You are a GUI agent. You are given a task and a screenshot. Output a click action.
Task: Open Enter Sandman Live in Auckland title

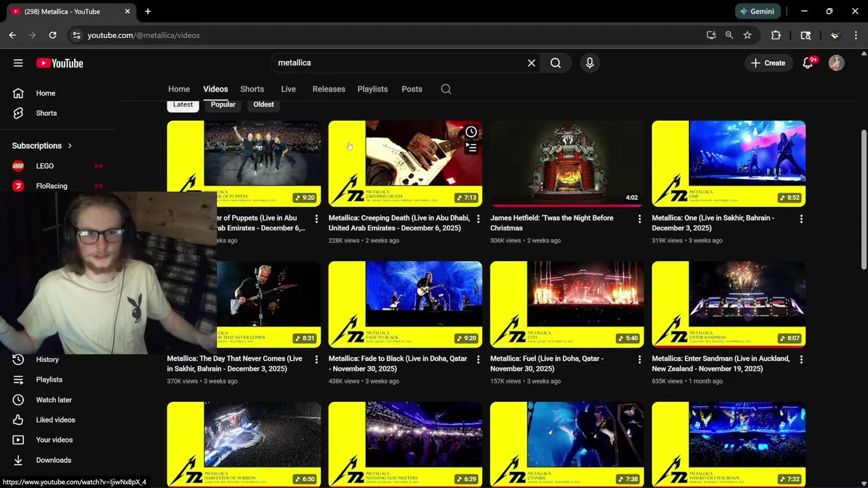click(x=721, y=364)
